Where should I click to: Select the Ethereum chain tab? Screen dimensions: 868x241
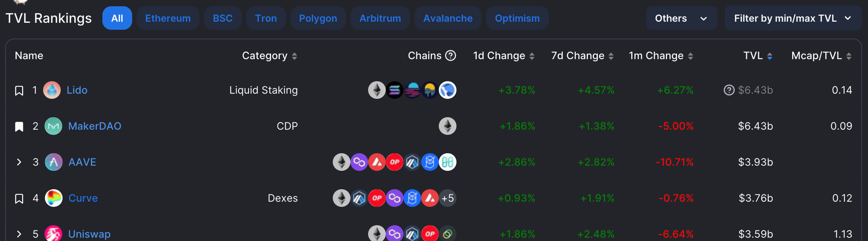[168, 18]
